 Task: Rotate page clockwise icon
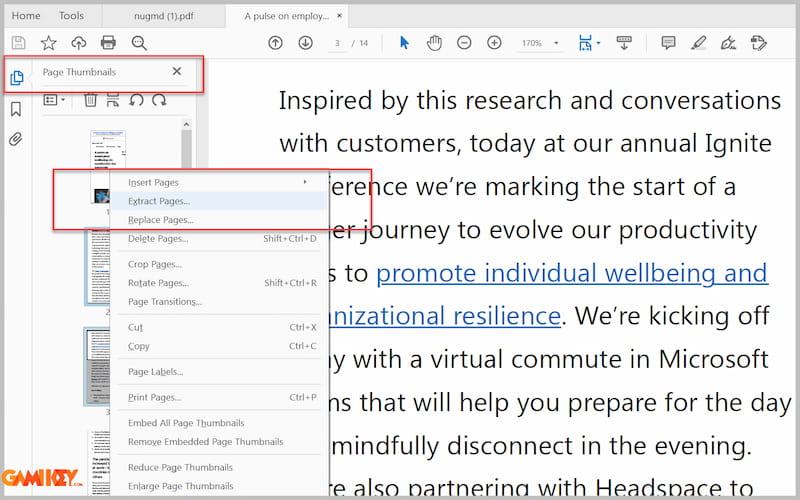point(159,99)
